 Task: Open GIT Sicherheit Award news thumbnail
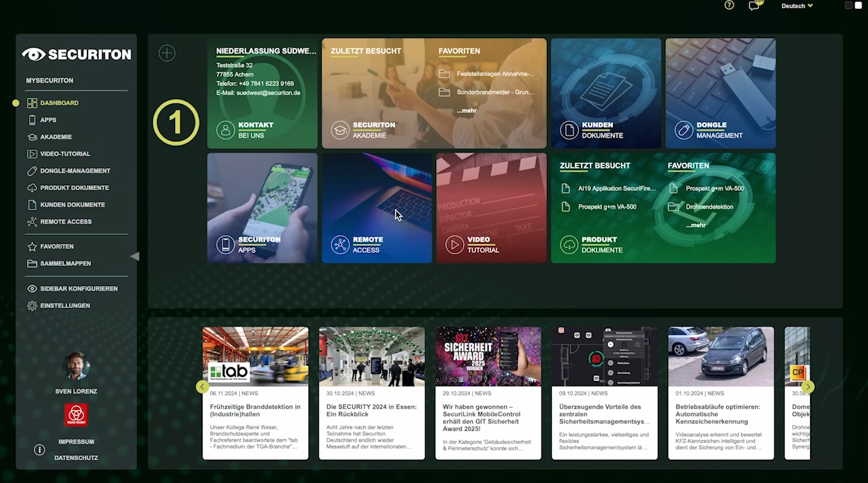[488, 356]
